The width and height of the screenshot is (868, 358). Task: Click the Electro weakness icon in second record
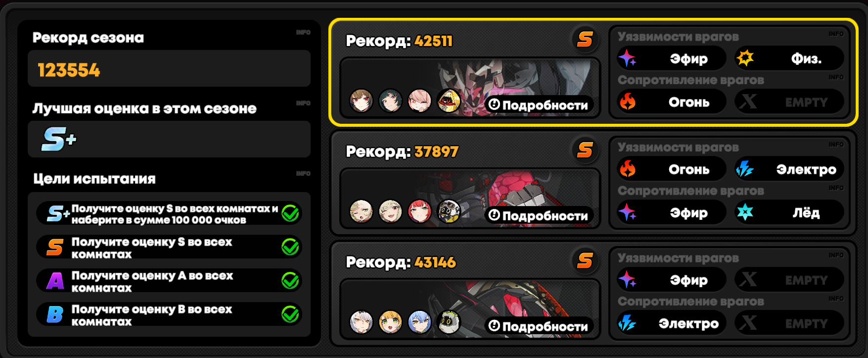point(744,169)
